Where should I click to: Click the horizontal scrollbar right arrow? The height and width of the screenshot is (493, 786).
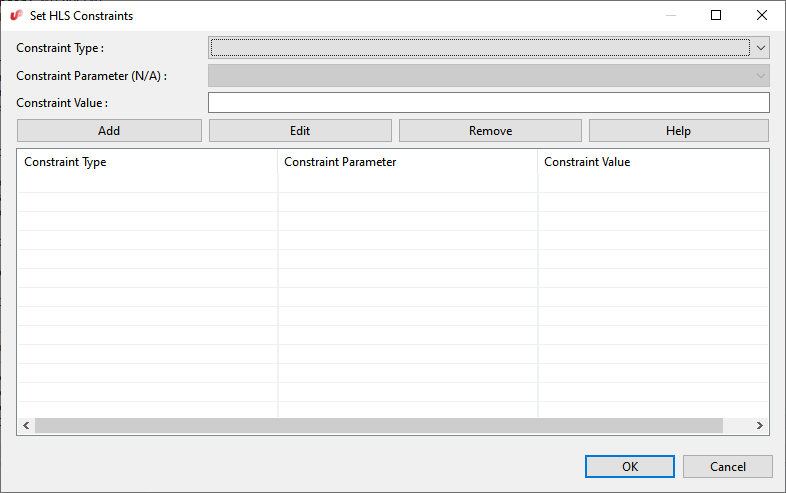760,426
